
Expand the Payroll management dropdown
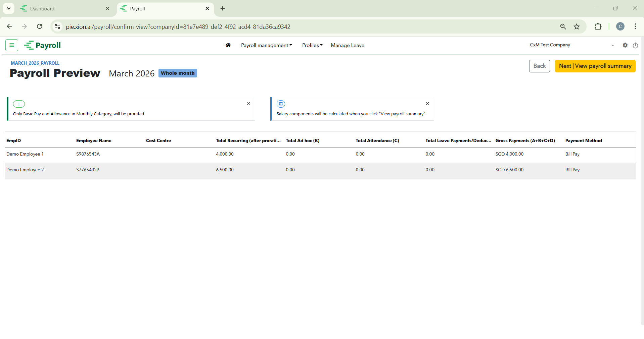[266, 45]
